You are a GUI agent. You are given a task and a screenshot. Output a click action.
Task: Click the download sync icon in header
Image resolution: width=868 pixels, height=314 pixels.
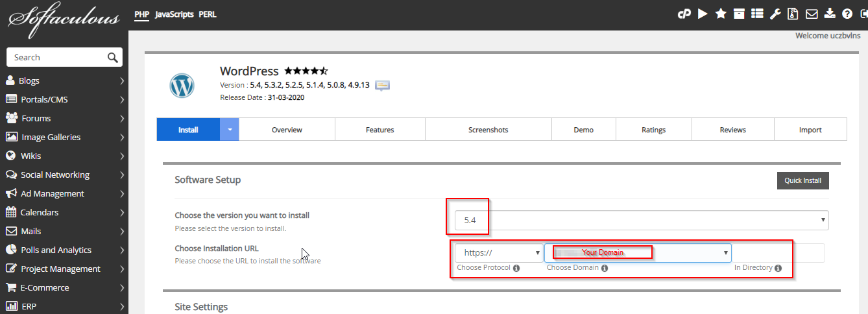(830, 14)
